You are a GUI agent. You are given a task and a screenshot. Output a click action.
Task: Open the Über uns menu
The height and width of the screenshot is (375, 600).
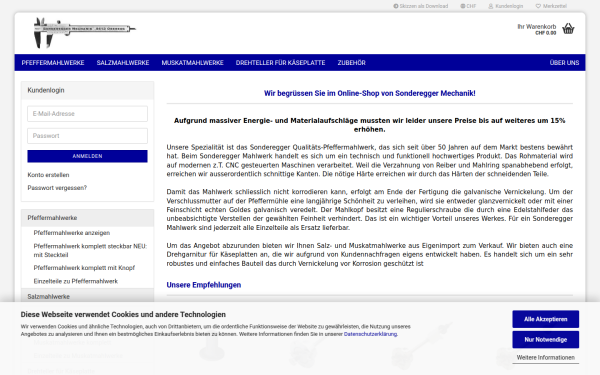(564, 63)
